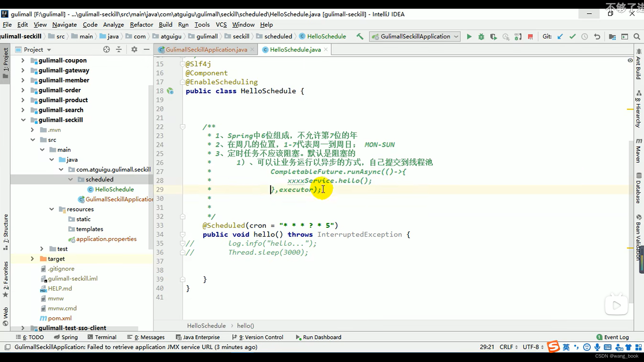Close the HelloSchedule.java tab
The image size is (644, 362).
pyautogui.click(x=325, y=49)
